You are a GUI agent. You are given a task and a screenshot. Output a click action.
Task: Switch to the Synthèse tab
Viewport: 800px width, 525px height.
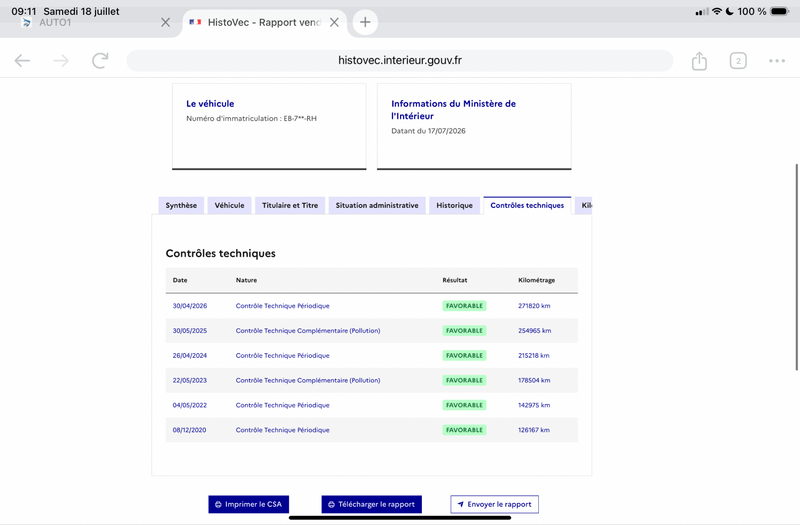coord(181,205)
